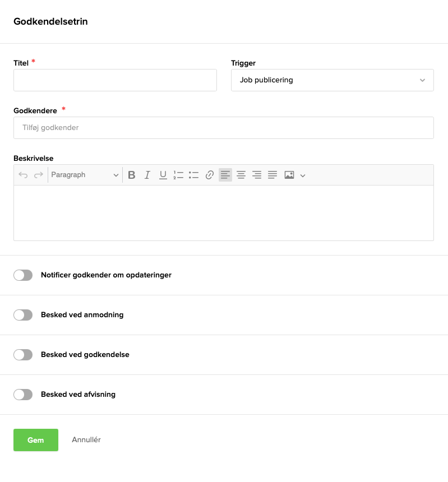Screen dimensions: 448x482
Task: Justify the description text
Action: 273,175
